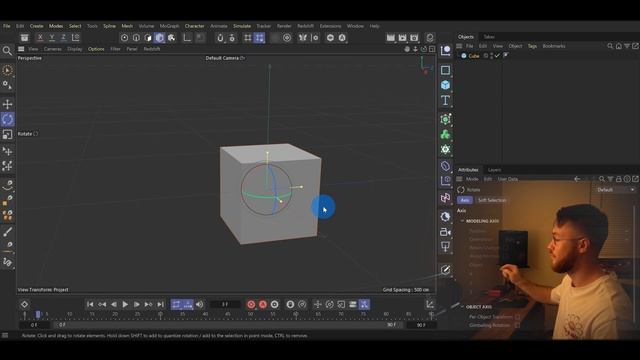
Task: Play the animation forward
Action: click(125, 304)
